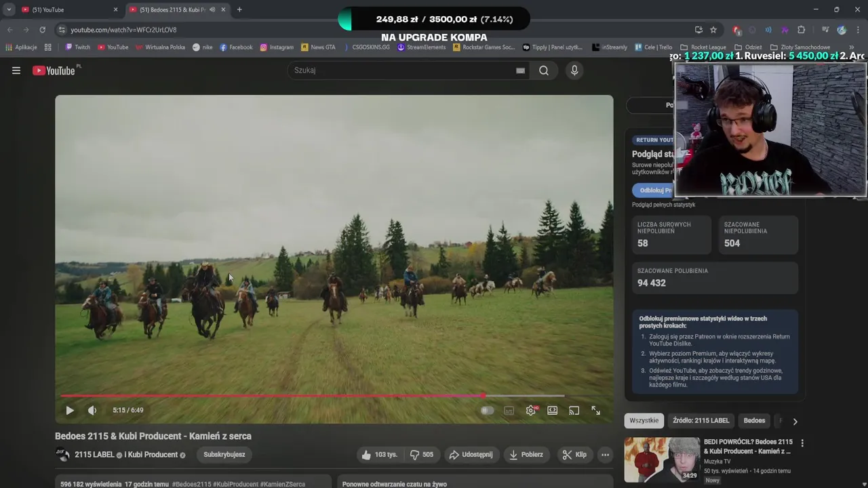Open the StreamElements bookmark
The image size is (868, 488).
[421, 47]
